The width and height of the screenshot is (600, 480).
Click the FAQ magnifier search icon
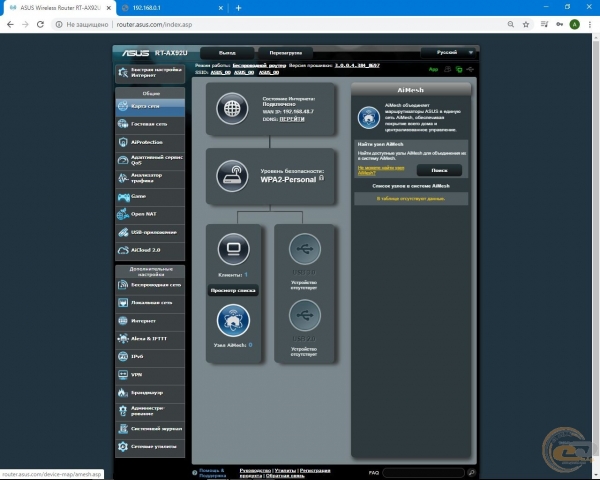pyautogui.click(x=471, y=473)
